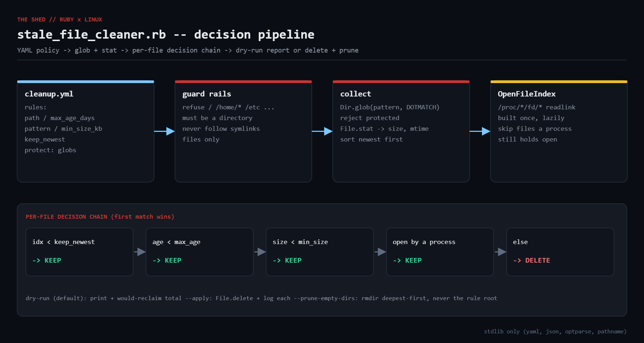The height and width of the screenshot is (343, 644).
Task: Click 'still holds open' text
Action: (x=527, y=139)
